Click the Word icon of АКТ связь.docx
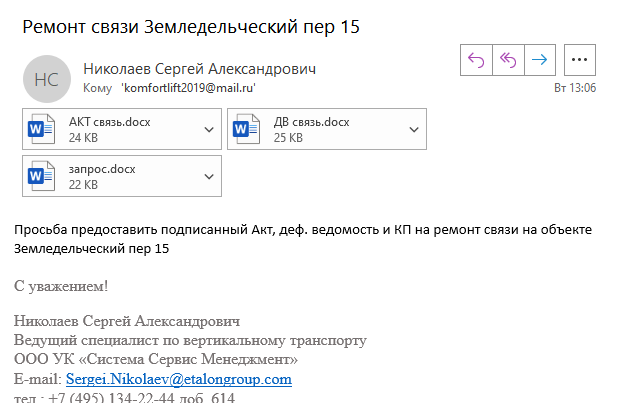This screenshot has height=403, width=618. pos(41,129)
